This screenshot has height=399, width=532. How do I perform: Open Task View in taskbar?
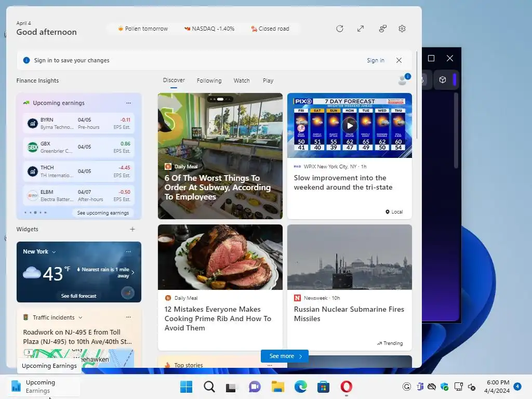click(232, 387)
